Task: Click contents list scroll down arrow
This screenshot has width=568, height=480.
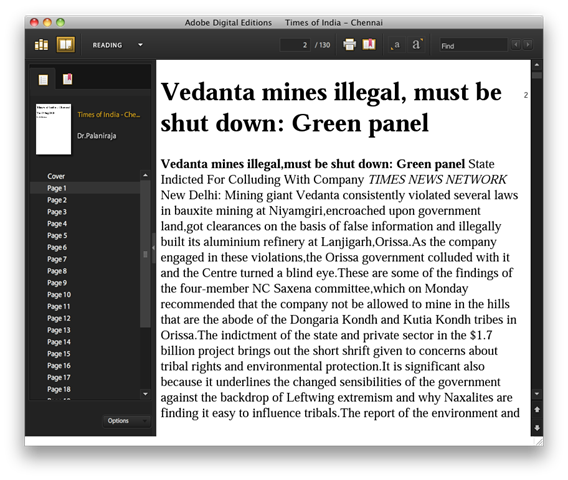Action: tap(145, 394)
